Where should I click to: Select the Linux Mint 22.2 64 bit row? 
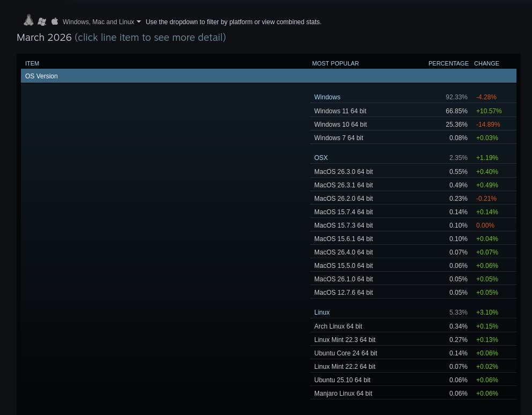coord(413,367)
